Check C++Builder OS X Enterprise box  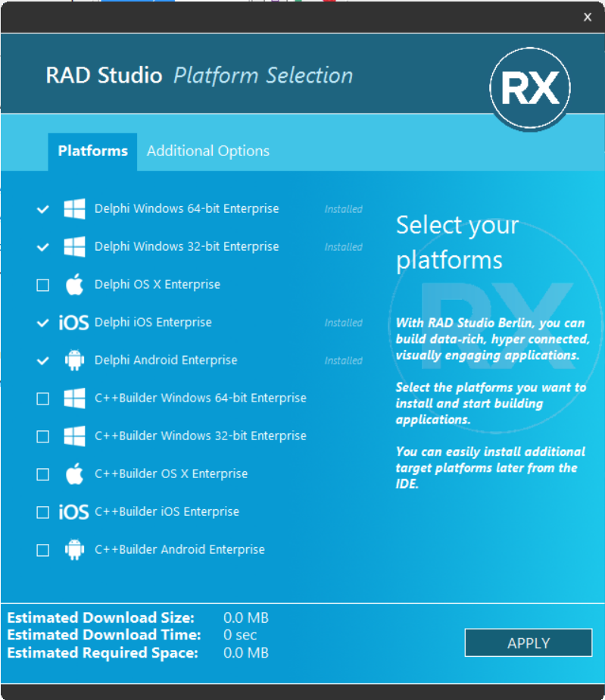[x=43, y=474]
